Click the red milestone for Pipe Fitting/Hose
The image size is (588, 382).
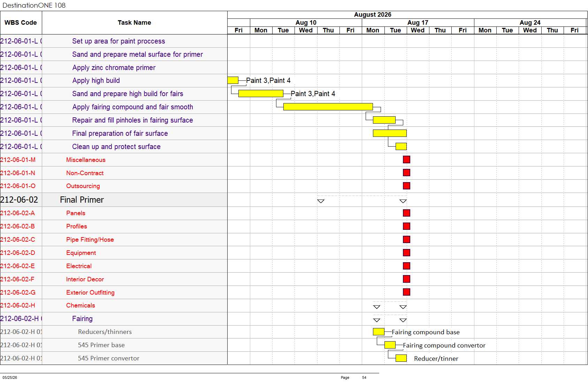(x=406, y=240)
